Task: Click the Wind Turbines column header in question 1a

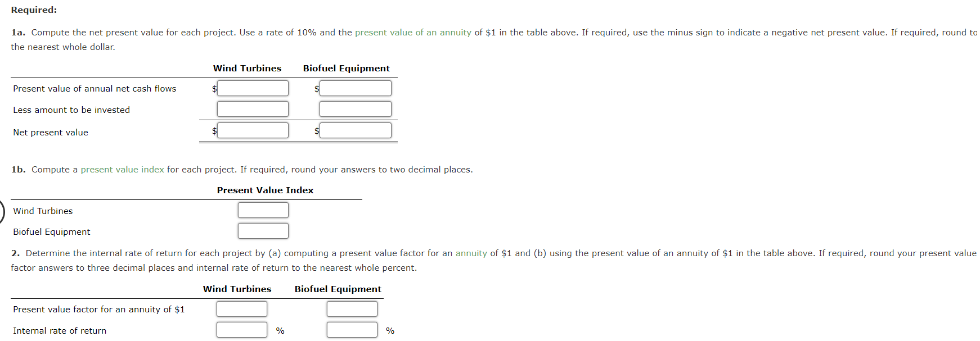Action: 246,68
